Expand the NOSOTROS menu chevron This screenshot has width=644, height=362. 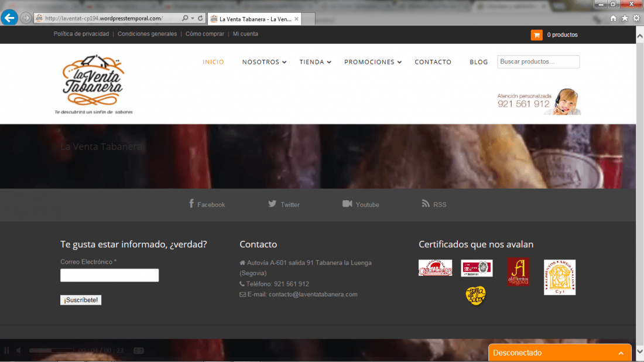tap(284, 62)
